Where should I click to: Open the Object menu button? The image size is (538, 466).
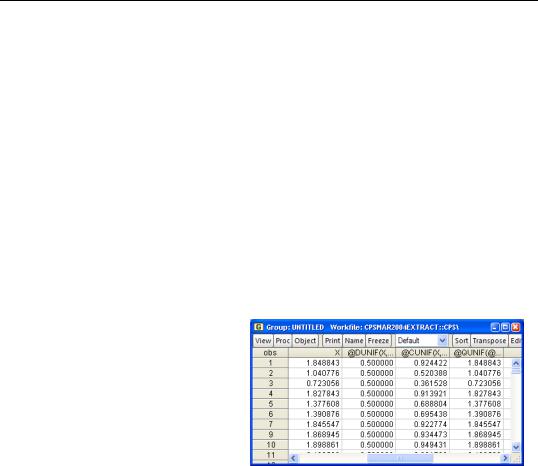pyautogui.click(x=305, y=341)
